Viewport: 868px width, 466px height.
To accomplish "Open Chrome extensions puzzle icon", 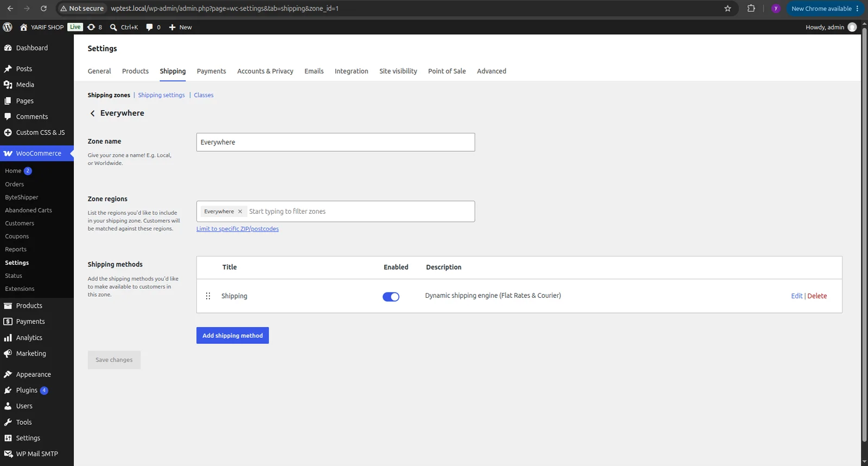I will [x=751, y=9].
